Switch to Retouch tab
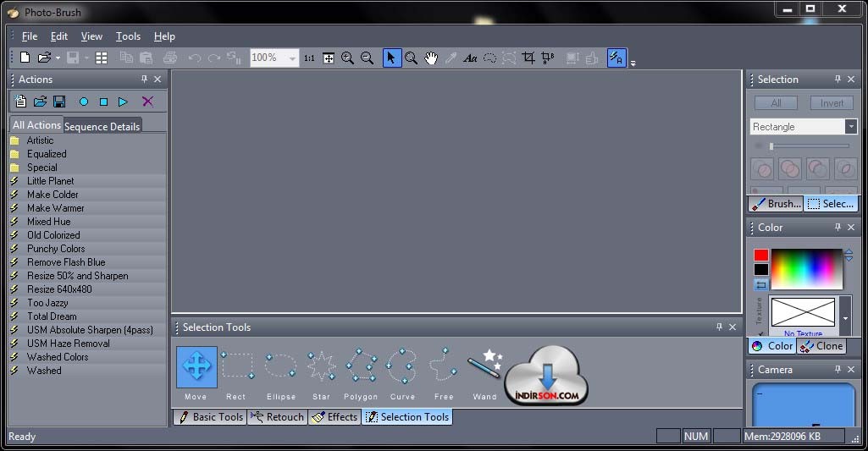Screen dimensions: 868x451 pos(277,416)
